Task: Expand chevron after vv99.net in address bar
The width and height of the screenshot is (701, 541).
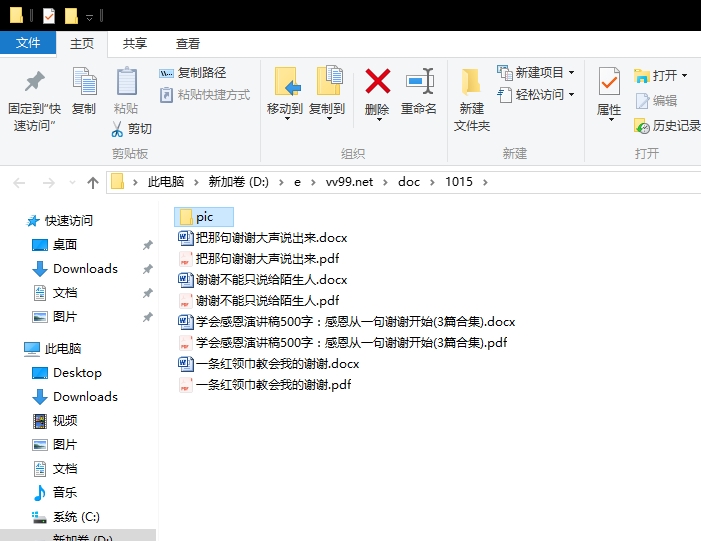Action: [x=385, y=182]
